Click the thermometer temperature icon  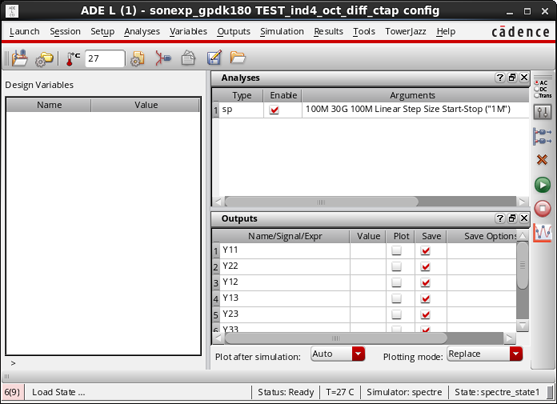point(72,58)
